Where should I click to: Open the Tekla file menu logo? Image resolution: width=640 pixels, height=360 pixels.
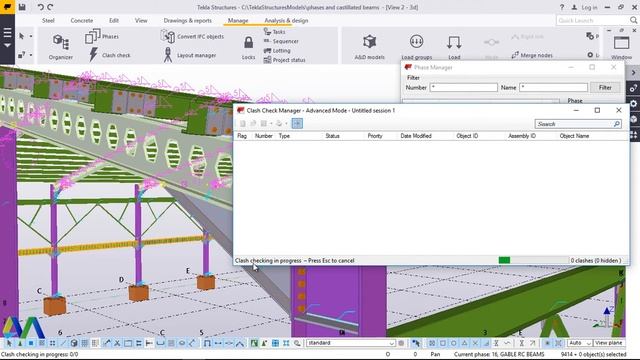pyautogui.click(x=7, y=7)
